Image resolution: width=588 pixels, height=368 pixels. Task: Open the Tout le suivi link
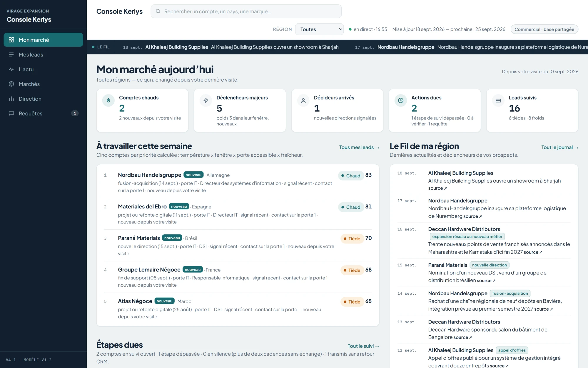point(363,346)
